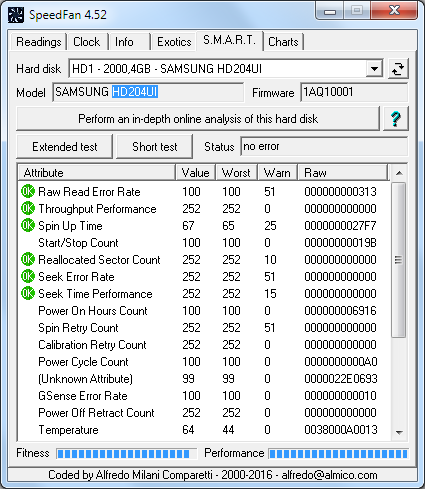Click raw value 0000000027F7
This screenshot has width=425, height=489.
click(340, 226)
